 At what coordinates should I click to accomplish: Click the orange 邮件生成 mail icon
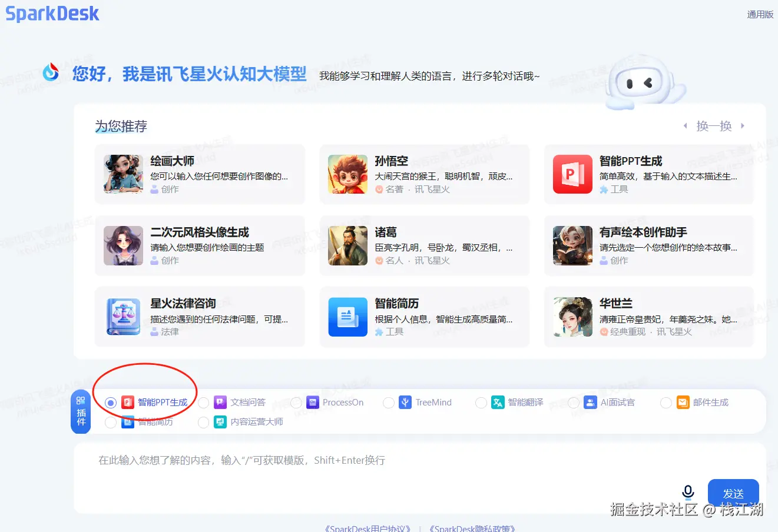[x=683, y=403]
